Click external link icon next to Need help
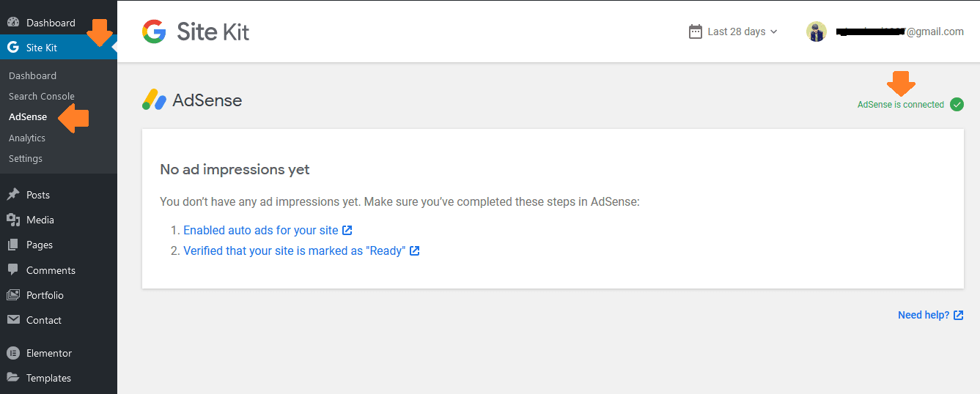The height and width of the screenshot is (394, 980). [x=958, y=315]
